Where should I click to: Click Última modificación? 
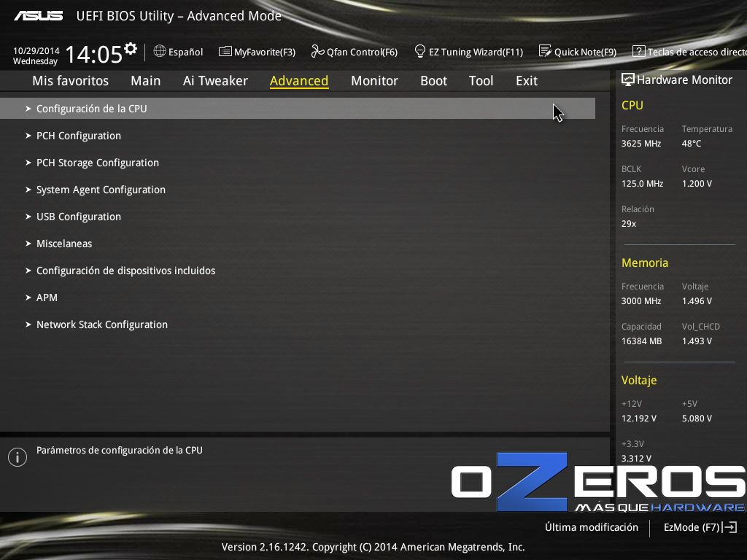592,527
